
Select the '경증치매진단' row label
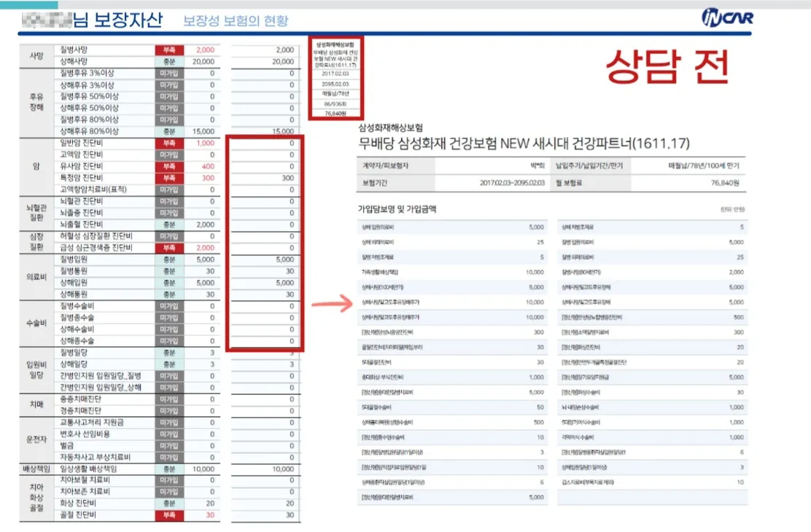(81, 410)
